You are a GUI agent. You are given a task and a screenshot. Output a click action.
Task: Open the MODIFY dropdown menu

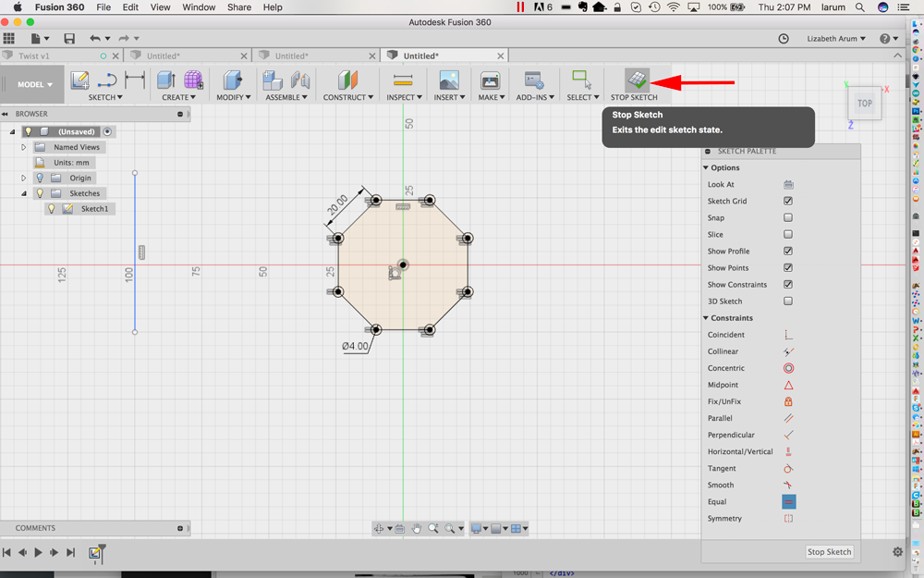click(234, 97)
